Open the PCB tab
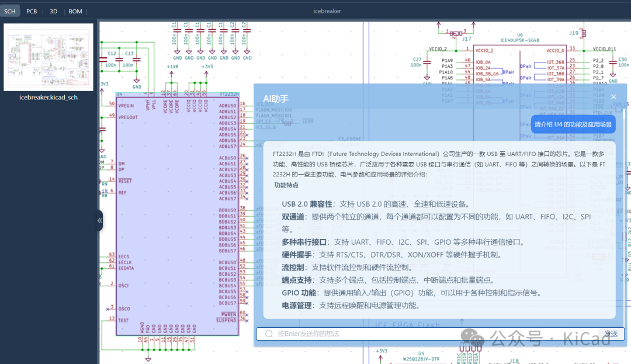631x364 pixels. pyautogui.click(x=32, y=11)
